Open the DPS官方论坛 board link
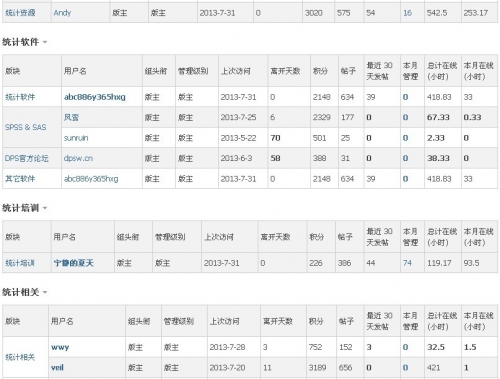This screenshot has width=500, height=379. click(27, 158)
